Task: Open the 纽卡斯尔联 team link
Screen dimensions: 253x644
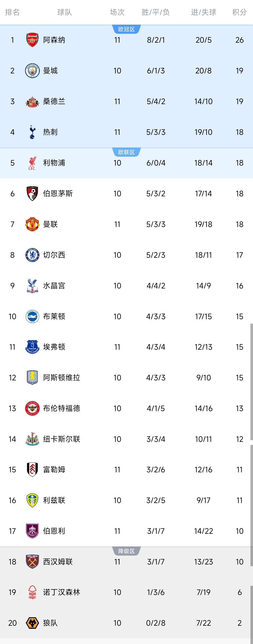Action: pyautogui.click(x=61, y=439)
